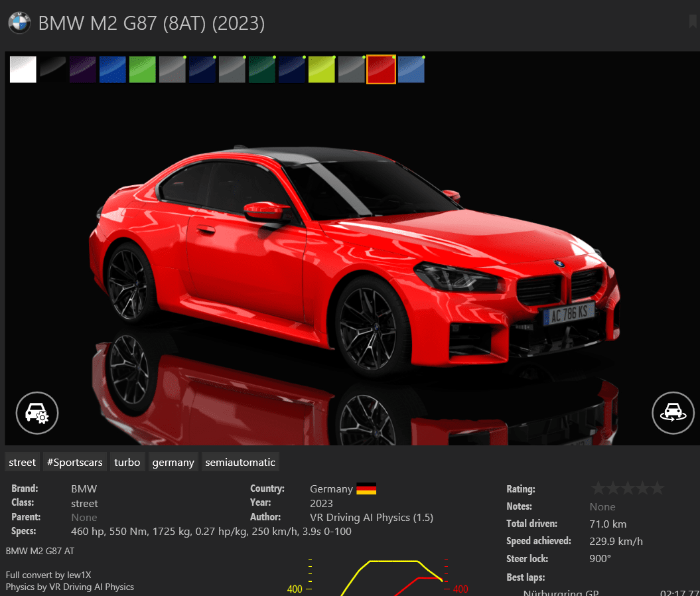
Task: Click the car title 'BMW M2 G87 (8AT) (2023)'
Action: (151, 23)
